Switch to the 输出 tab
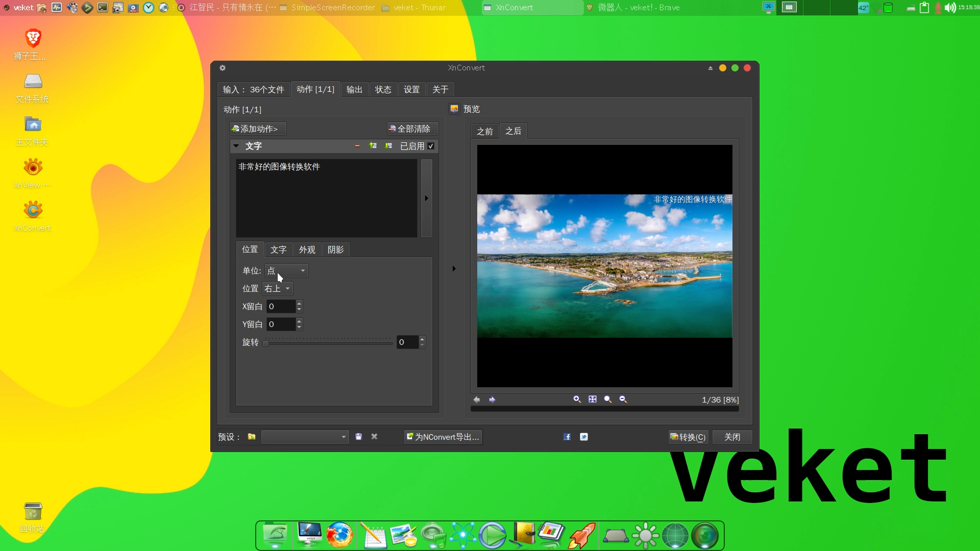 354,89
